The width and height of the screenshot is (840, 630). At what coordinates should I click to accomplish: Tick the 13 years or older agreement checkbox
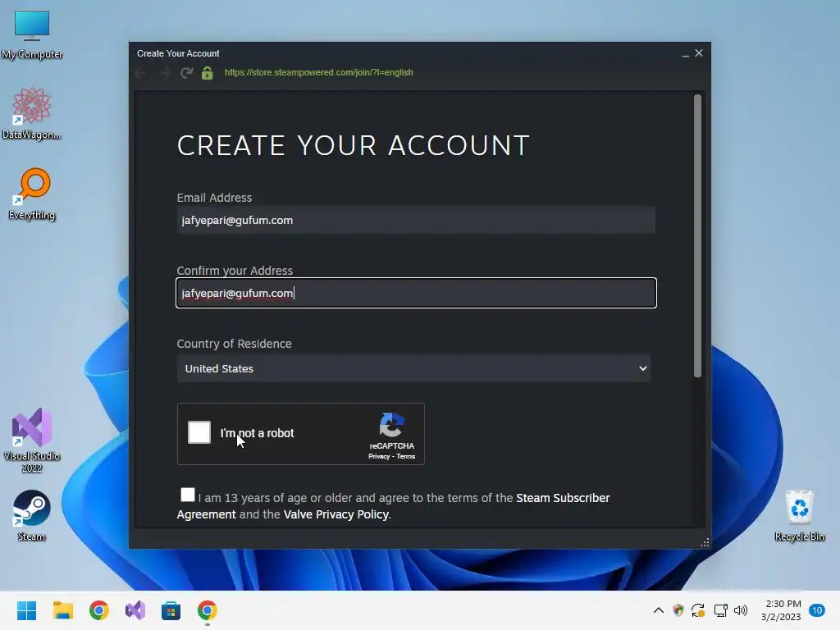188,495
